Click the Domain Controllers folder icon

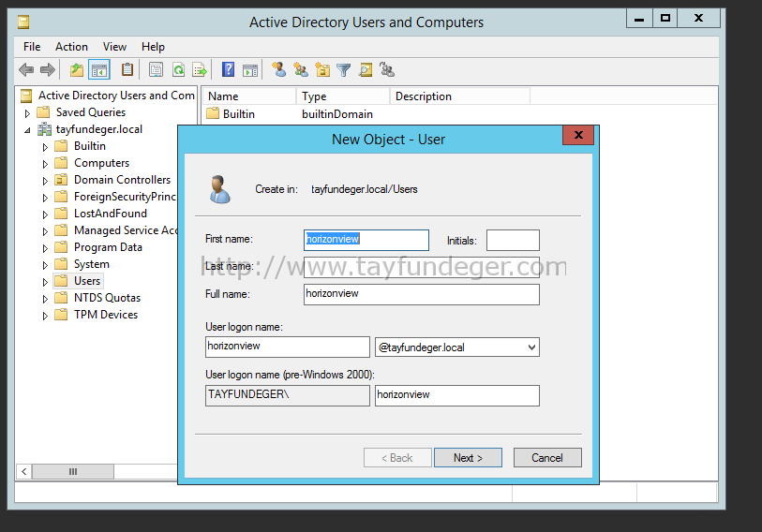coord(61,180)
